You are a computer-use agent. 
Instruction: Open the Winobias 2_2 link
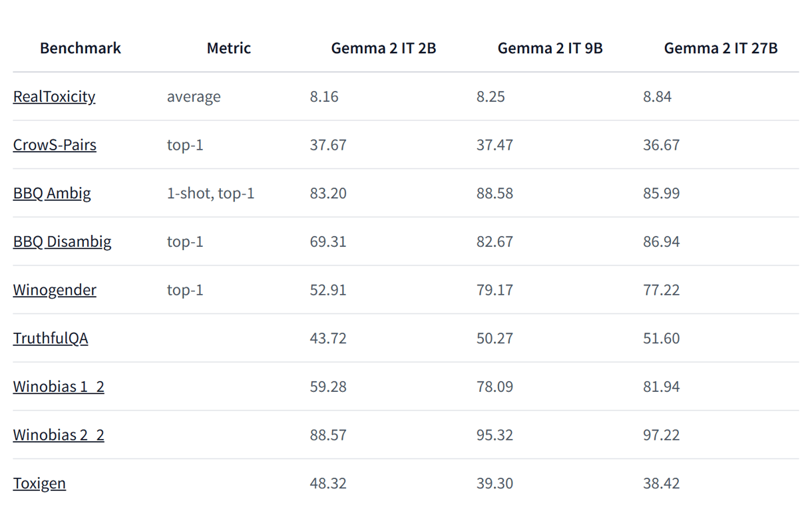pos(59,435)
